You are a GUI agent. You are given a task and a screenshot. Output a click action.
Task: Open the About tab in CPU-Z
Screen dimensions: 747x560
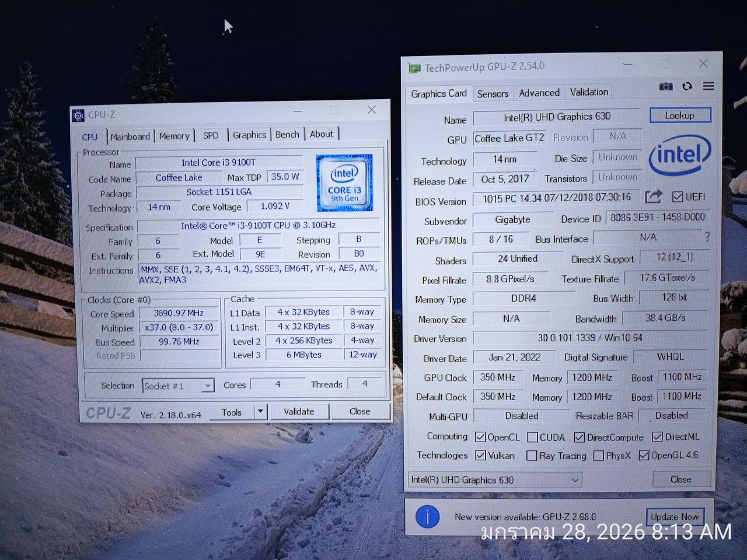pos(322,134)
